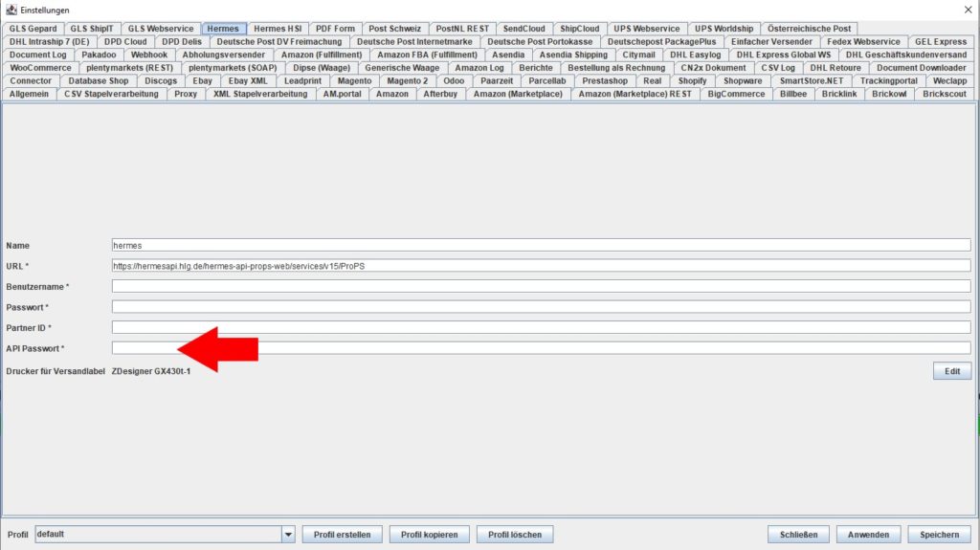This screenshot has width=980, height=550.
Task: Click the Speichern button
Action: click(x=939, y=535)
